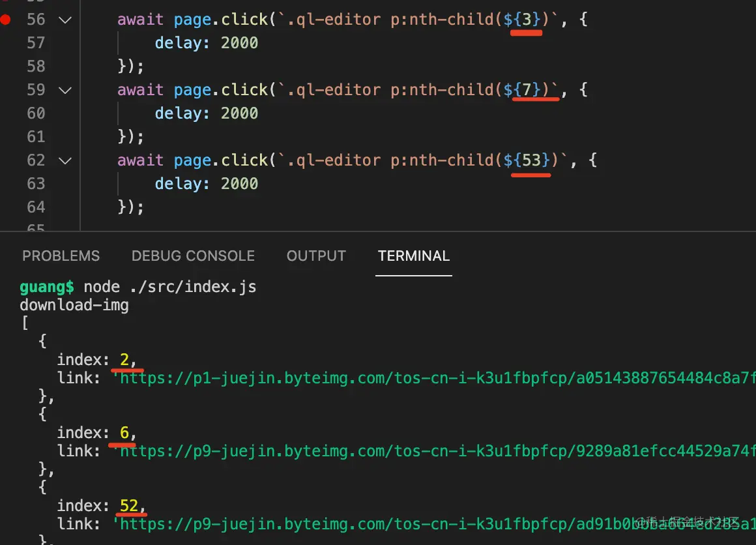
Task: Open the DEBUG CONSOLE tab
Action: click(194, 256)
